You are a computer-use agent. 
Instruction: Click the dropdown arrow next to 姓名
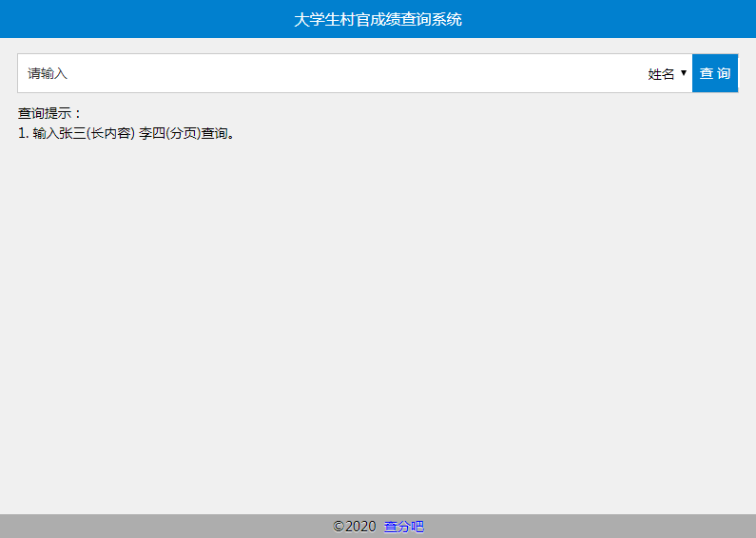point(684,73)
